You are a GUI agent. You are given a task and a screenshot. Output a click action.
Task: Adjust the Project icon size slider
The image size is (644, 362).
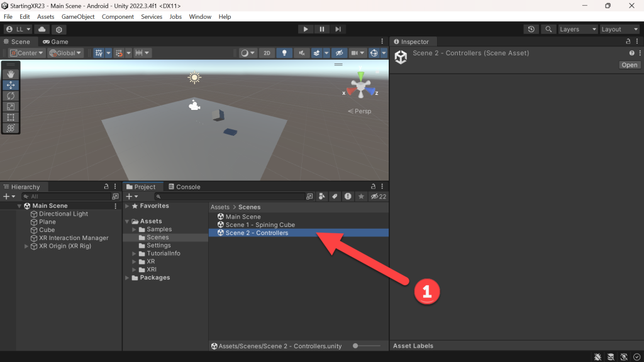(x=367, y=346)
